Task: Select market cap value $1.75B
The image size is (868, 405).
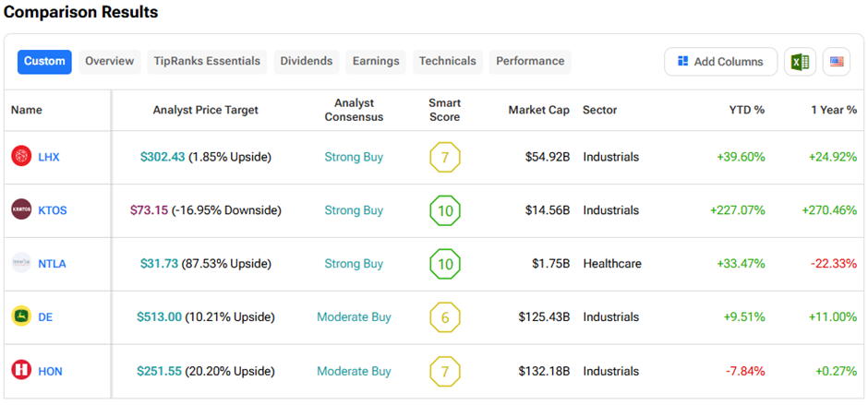Action: [x=550, y=264]
